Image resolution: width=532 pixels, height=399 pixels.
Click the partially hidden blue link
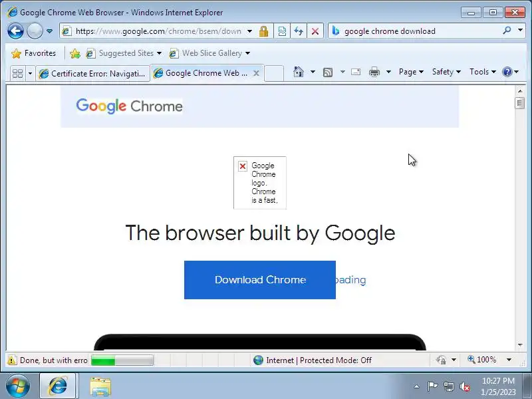tap(351, 280)
